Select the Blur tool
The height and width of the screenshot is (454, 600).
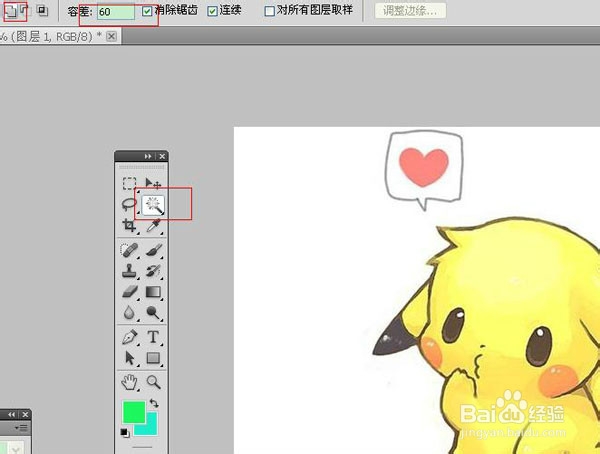coord(129,313)
